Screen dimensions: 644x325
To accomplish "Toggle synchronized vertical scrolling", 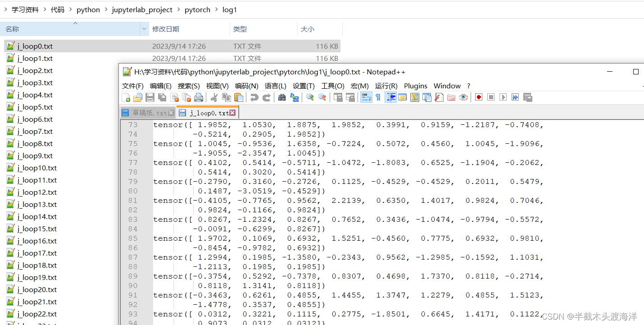I will 338,97.
